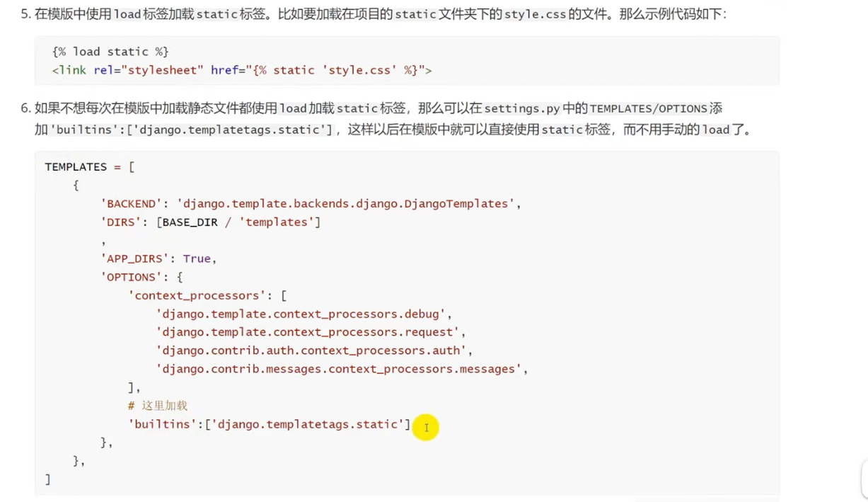The image size is (868, 502).
Task: Click the link rel stylesheet code line
Action: [241, 70]
